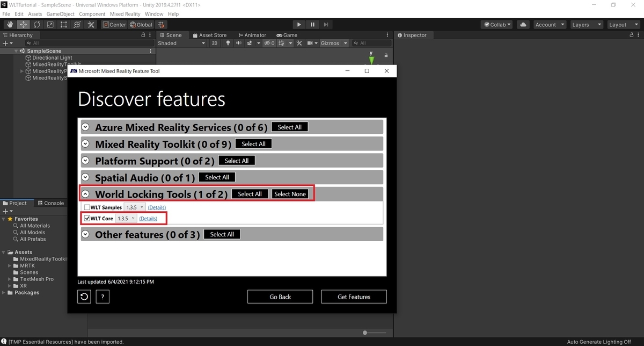
Task: Open WLT Samples version dropdown
Action: [x=135, y=207]
